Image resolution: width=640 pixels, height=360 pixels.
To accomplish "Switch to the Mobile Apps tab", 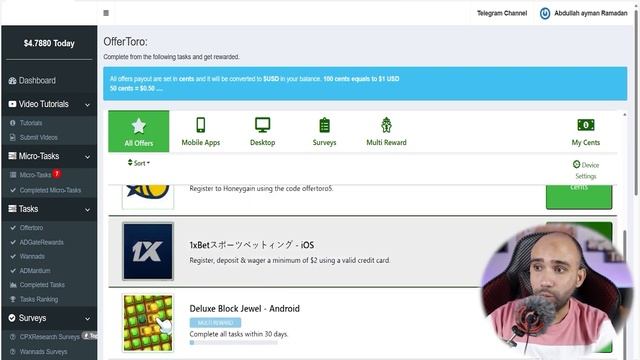I will (x=200, y=131).
